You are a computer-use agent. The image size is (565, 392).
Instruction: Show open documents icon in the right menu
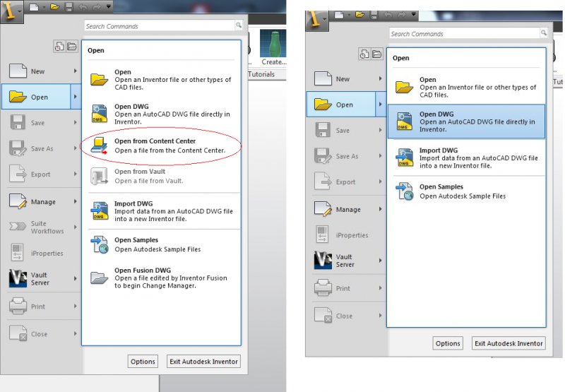[377, 54]
